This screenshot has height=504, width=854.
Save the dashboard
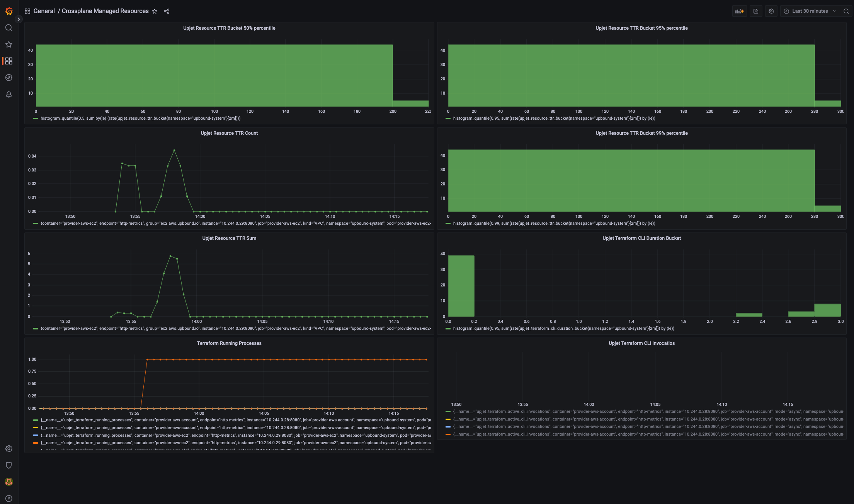coord(756,11)
